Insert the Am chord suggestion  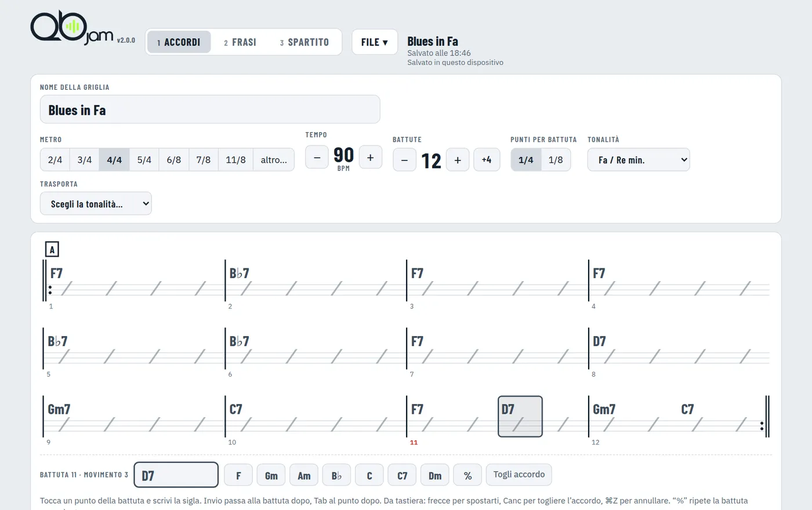(x=304, y=475)
